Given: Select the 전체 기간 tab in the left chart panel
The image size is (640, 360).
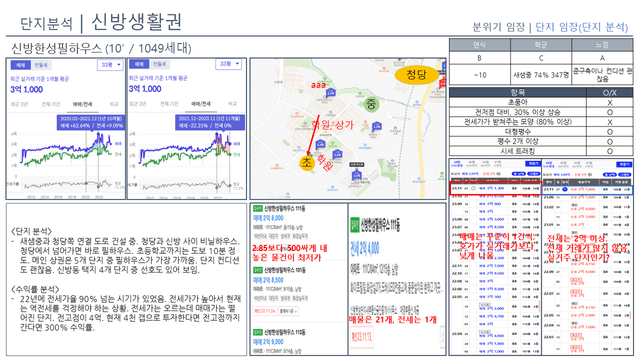Looking at the screenshot, I should coord(50,104).
